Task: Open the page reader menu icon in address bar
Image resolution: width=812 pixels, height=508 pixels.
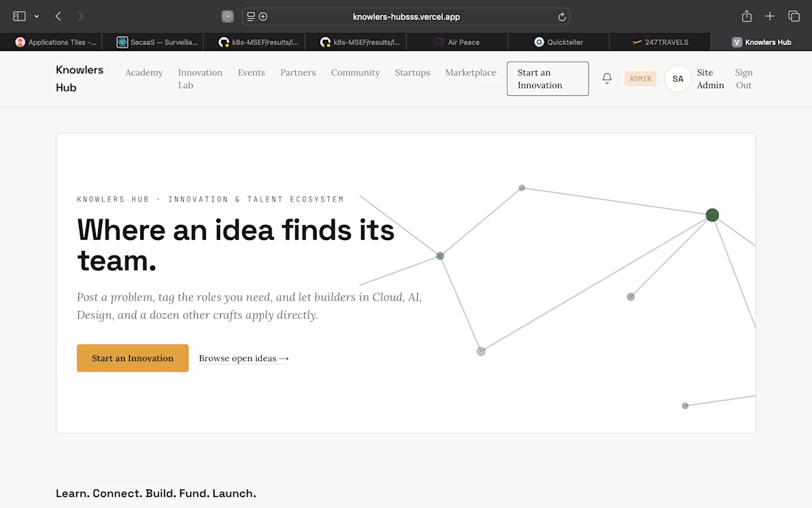Action: [251, 16]
